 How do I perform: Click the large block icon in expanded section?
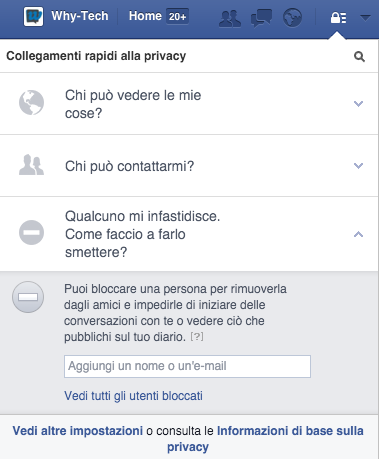(x=28, y=297)
